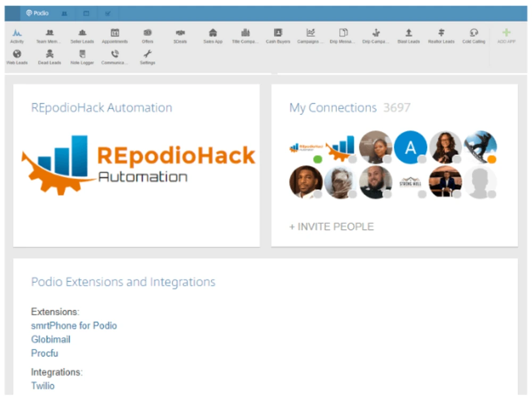Screen dimensions: 532x399
Task: Click the My Connections heading
Action: tap(333, 108)
